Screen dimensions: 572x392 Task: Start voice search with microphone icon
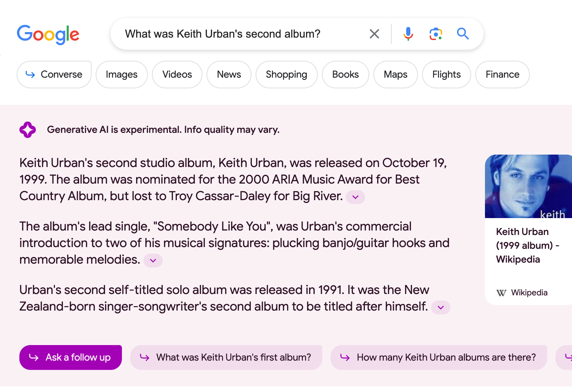click(x=408, y=34)
